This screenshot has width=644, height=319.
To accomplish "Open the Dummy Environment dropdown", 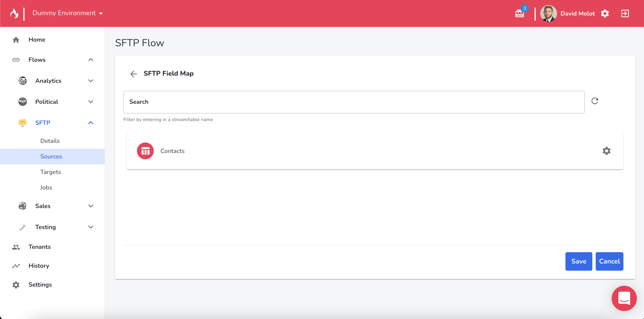I will (x=67, y=13).
